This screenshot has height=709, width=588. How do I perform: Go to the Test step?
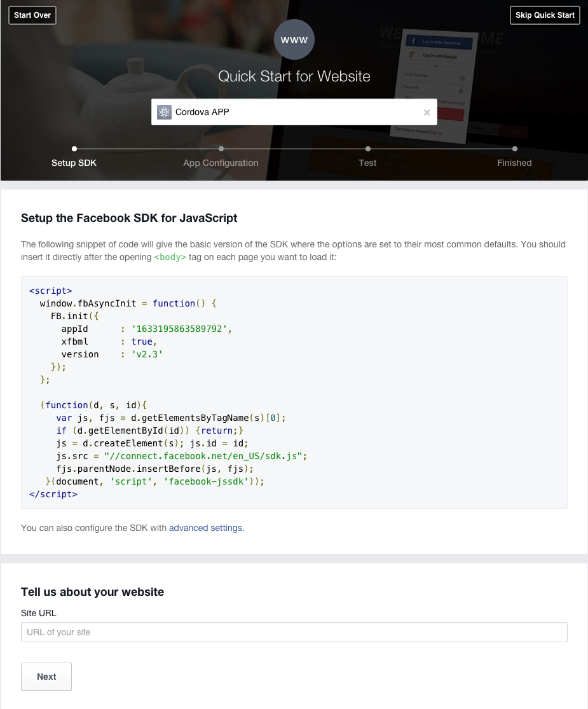[367, 163]
